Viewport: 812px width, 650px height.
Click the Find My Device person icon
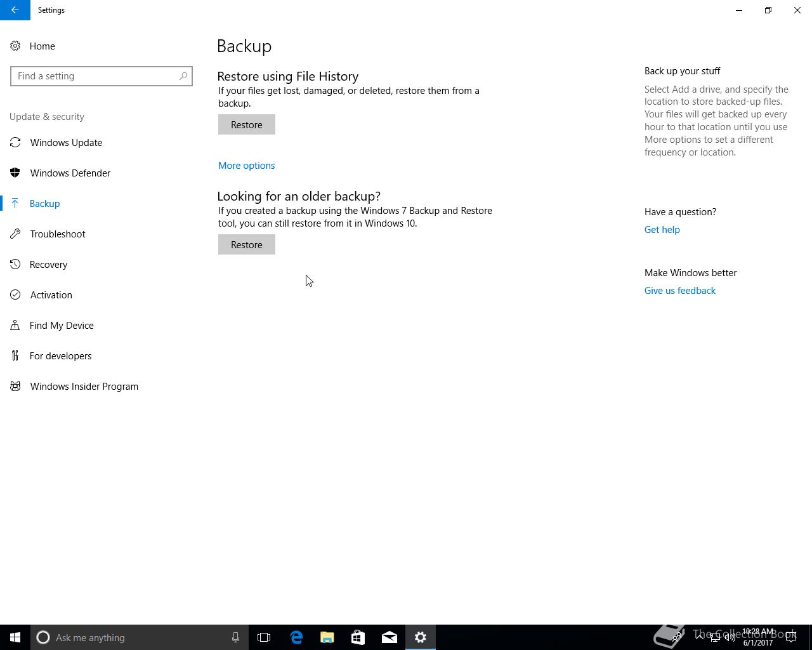click(15, 325)
